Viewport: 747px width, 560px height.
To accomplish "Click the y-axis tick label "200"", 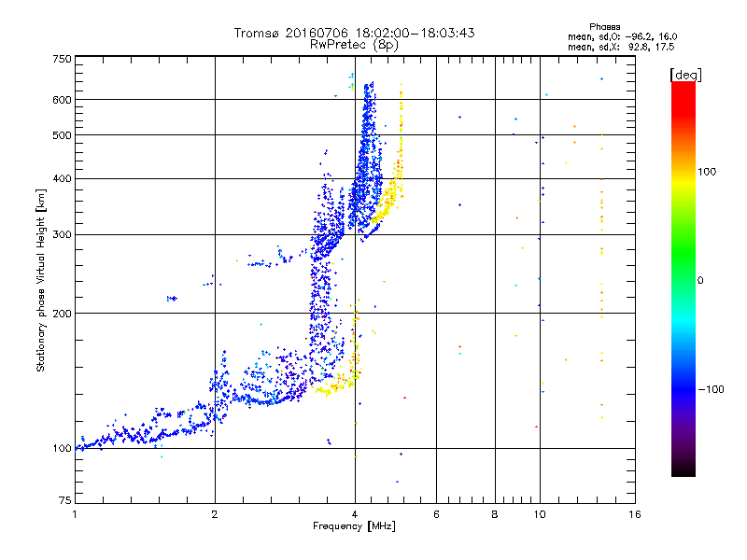I will tap(62, 314).
